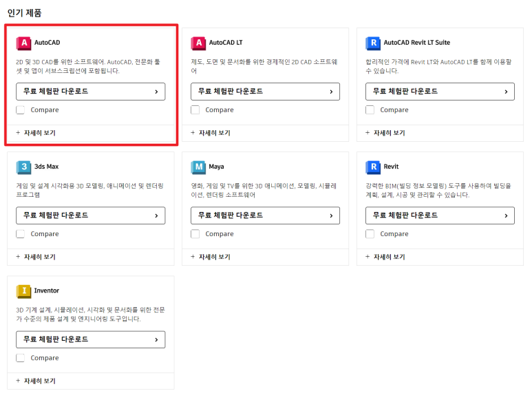Open the Inventor product title
This screenshot has width=532, height=402.
(x=47, y=290)
